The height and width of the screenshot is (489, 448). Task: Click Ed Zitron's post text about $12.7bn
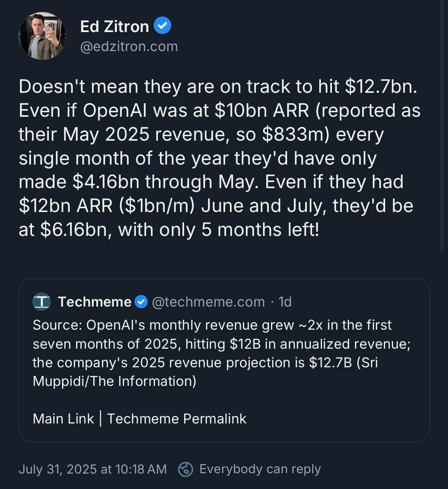pos(218,87)
